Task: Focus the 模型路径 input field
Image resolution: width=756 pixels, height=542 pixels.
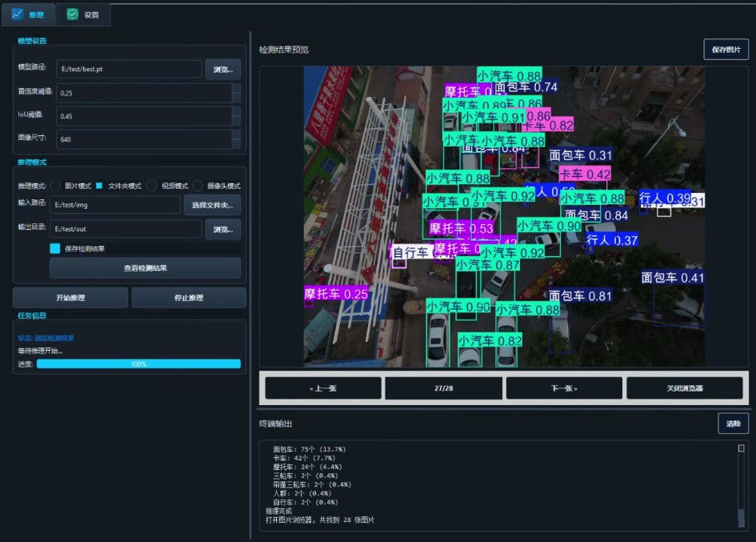Action: pyautogui.click(x=129, y=69)
